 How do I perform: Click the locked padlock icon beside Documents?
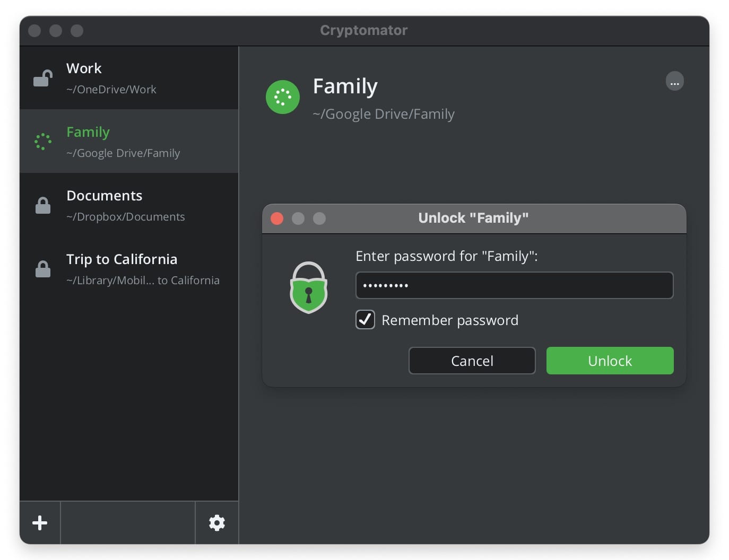pyautogui.click(x=43, y=205)
